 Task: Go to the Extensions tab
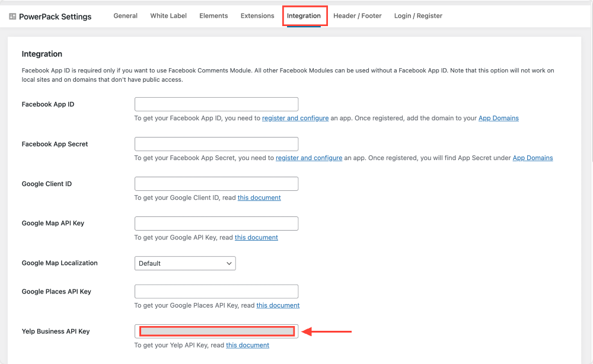(x=257, y=16)
